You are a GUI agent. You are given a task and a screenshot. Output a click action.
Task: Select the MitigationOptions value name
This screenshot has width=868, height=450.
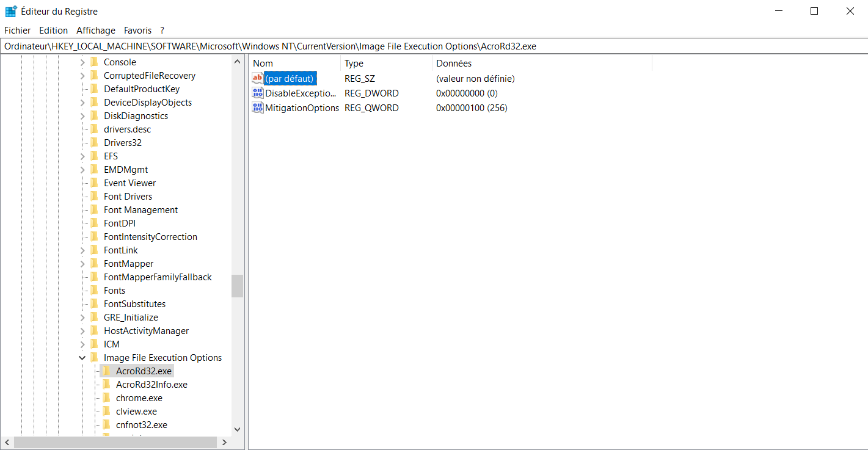click(x=302, y=108)
